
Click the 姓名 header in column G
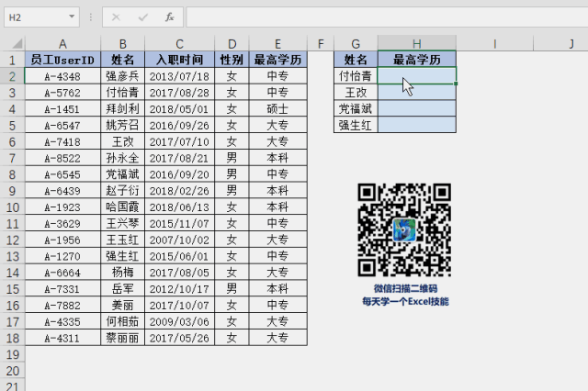pyautogui.click(x=356, y=60)
